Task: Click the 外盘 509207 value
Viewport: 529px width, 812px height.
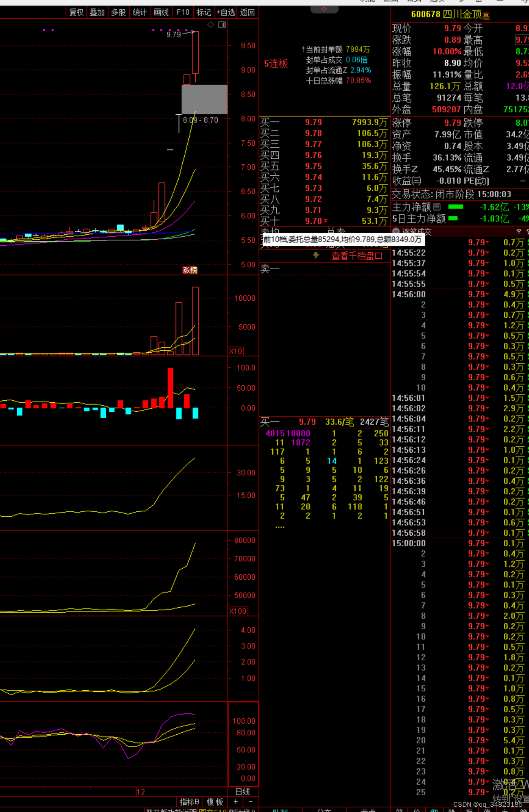Action: (446, 109)
